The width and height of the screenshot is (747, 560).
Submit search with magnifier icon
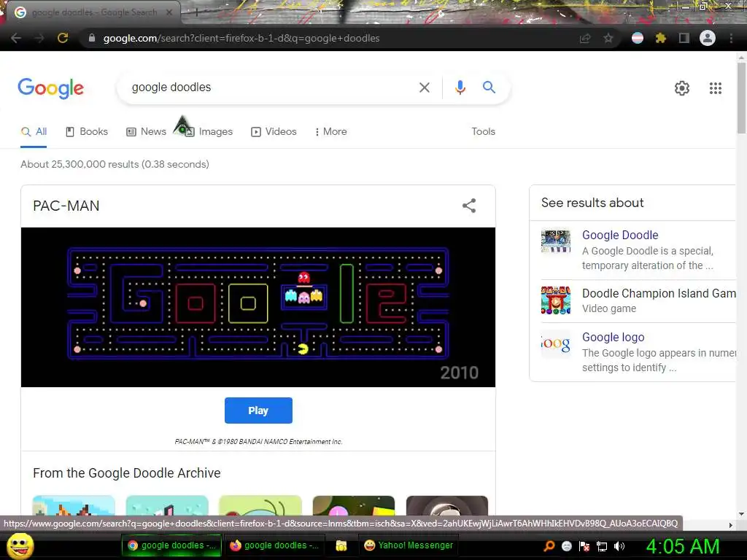click(x=489, y=87)
